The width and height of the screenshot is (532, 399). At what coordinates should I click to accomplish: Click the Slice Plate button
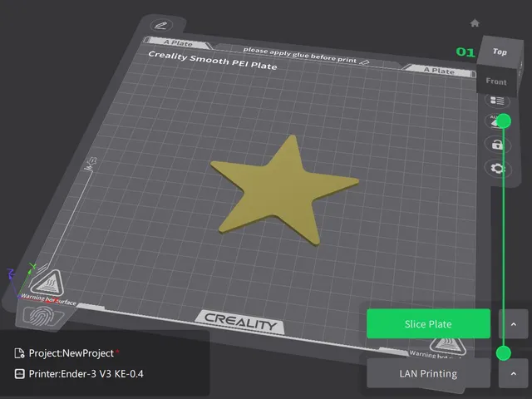428,323
